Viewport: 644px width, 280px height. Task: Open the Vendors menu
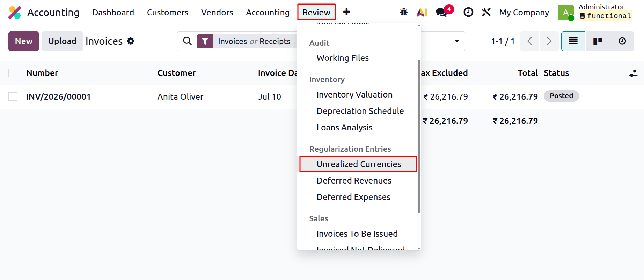(x=217, y=13)
